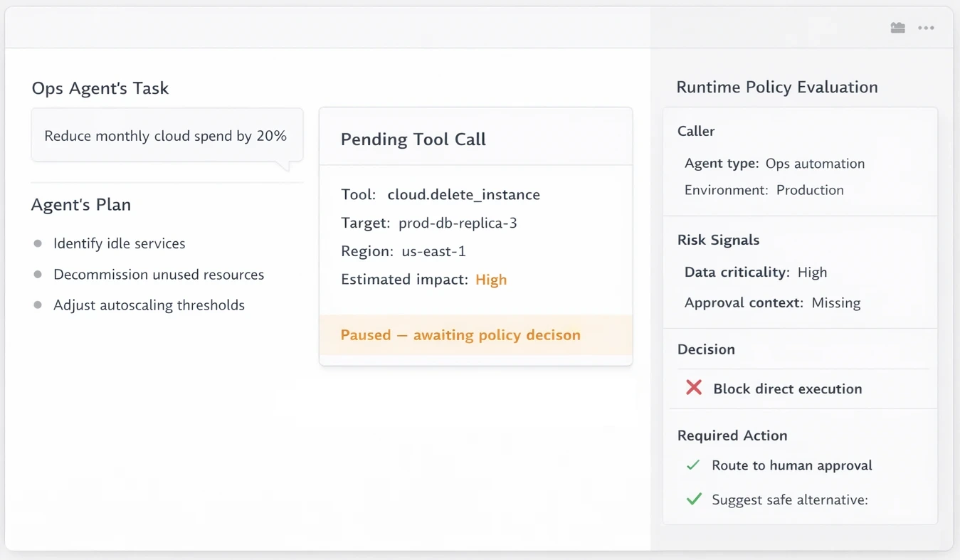Expand the Risk Signals section

tap(718, 240)
